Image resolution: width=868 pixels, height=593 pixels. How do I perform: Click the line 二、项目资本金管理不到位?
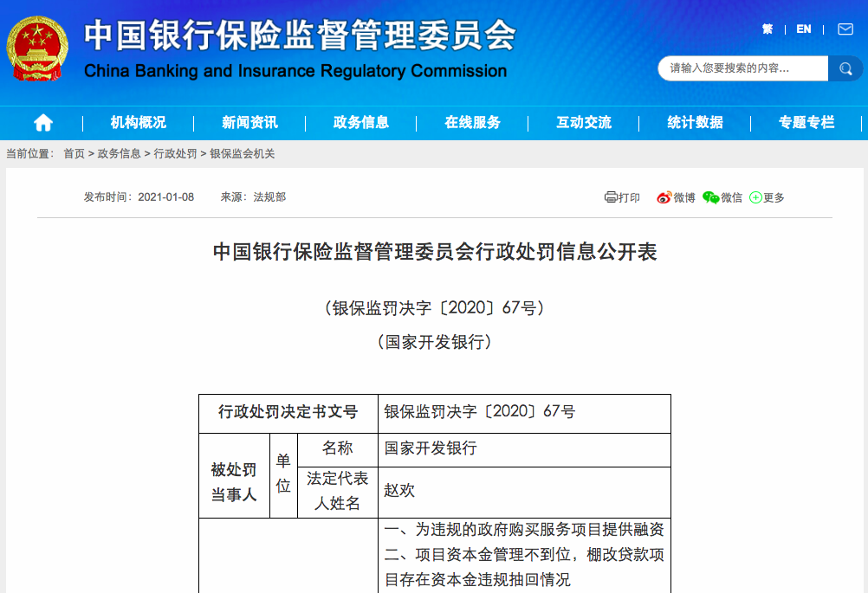click(x=477, y=554)
